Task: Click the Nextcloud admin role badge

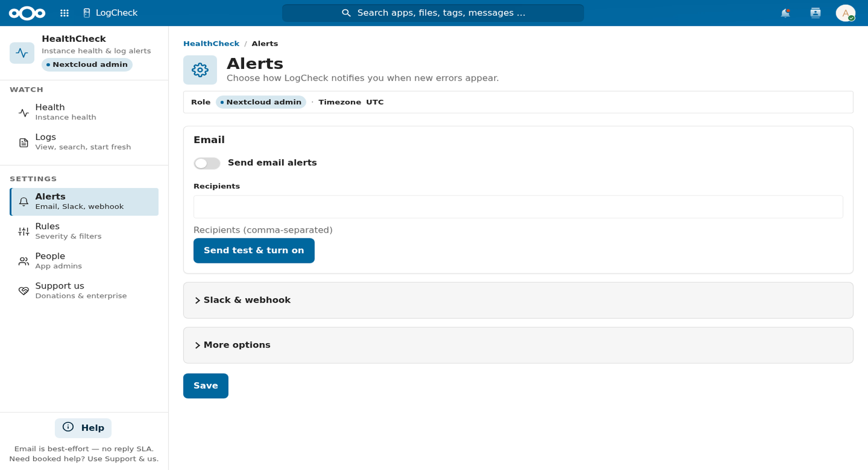Action: [261, 102]
